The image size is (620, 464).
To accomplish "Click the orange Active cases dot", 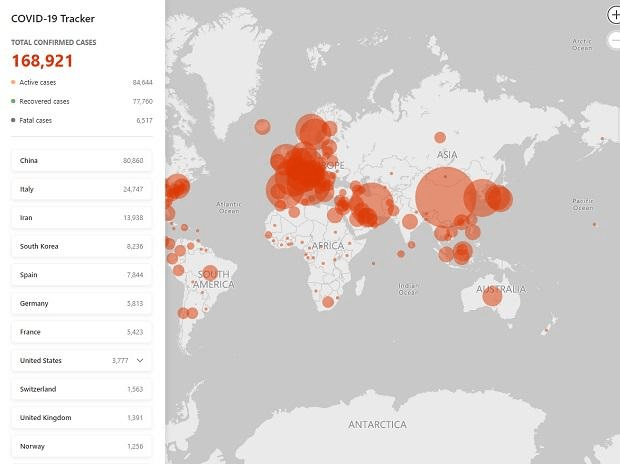I will (x=13, y=82).
